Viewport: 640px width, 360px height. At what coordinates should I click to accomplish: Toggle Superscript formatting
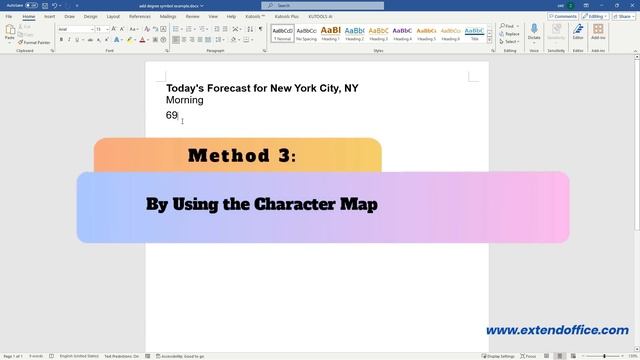[107, 40]
